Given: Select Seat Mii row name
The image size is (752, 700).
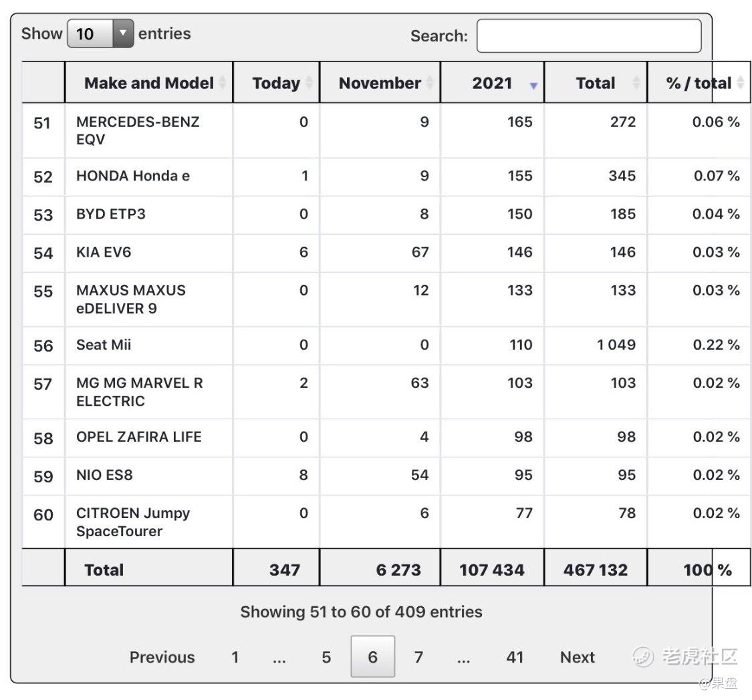Looking at the screenshot, I should pyautogui.click(x=104, y=344).
